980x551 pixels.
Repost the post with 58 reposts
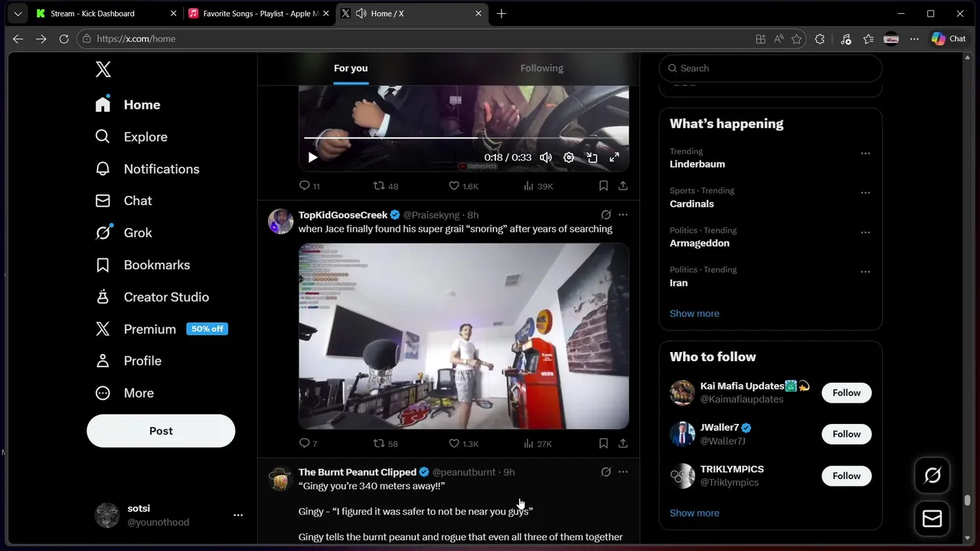tap(385, 443)
